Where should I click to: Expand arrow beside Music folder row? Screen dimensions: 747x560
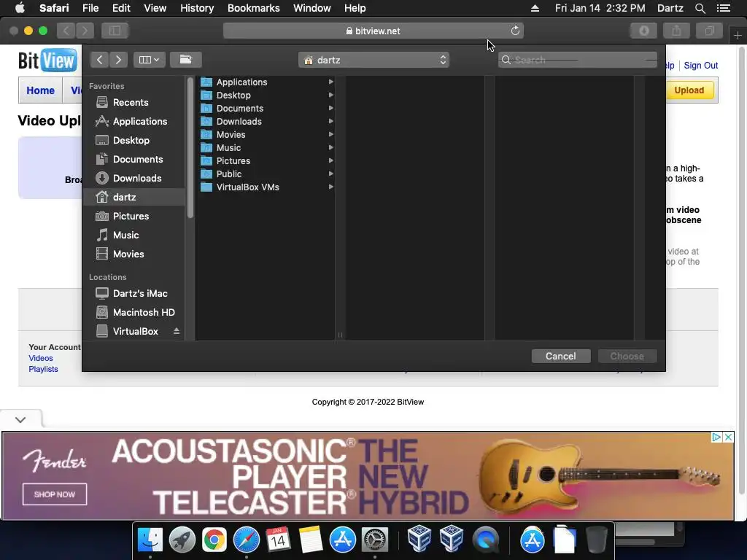pos(330,147)
